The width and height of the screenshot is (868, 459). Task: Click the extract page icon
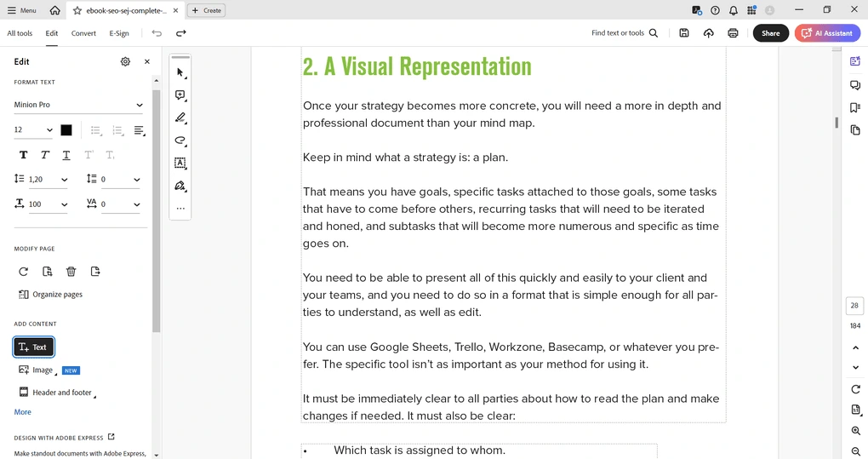[95, 272]
